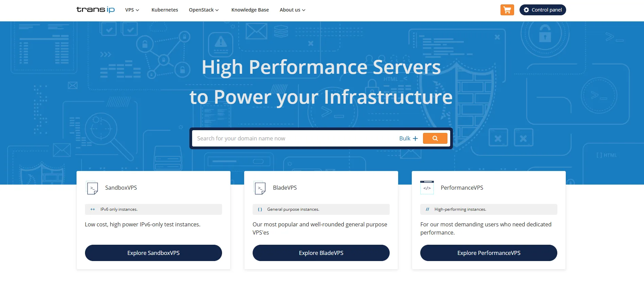Expand the OpenStack dropdown menu
644x293 pixels.
(x=204, y=10)
